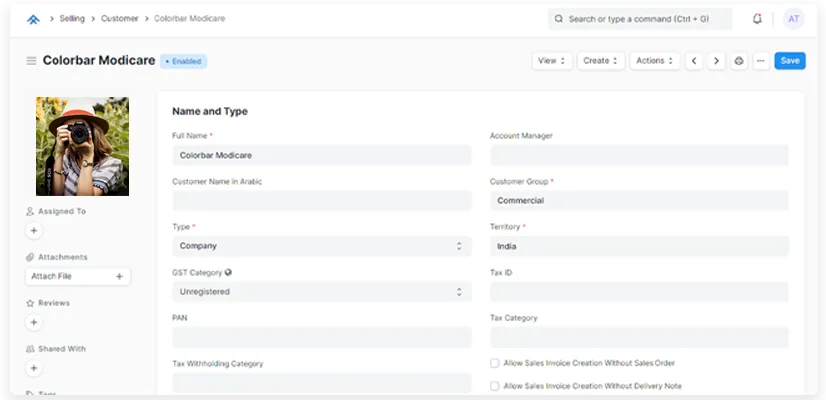Click the print icon
Image resolution: width=826 pixels, height=400 pixels.
pos(739,61)
